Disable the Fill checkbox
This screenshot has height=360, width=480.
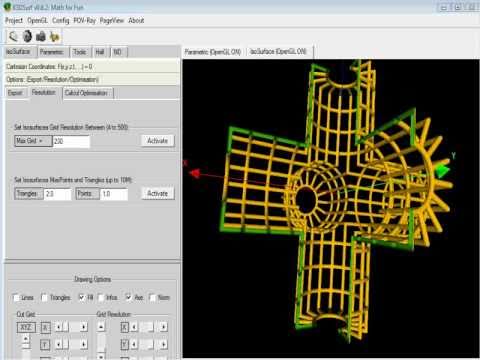(x=81, y=297)
